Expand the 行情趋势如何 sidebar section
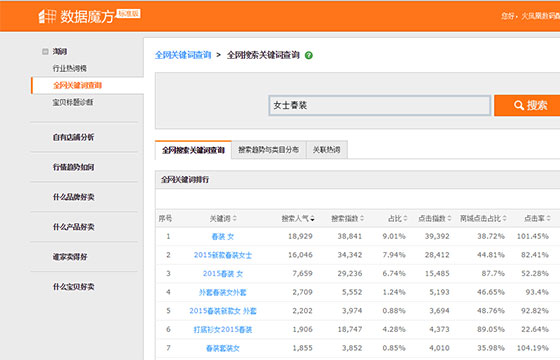 (73, 167)
